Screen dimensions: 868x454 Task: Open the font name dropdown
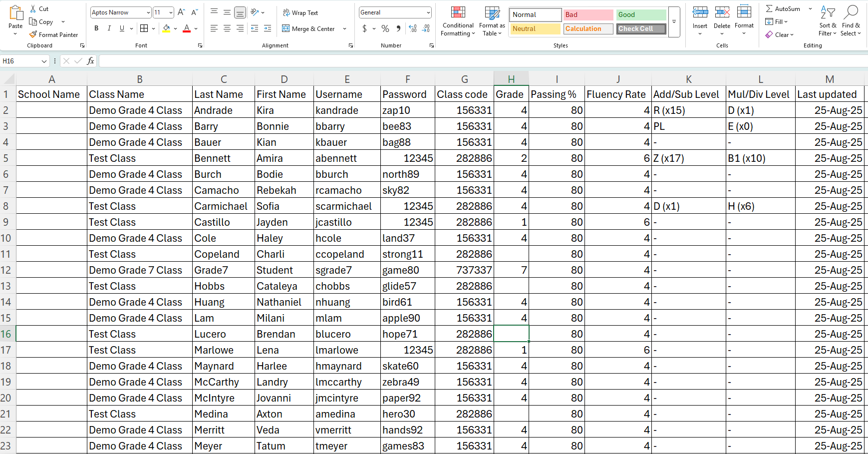pos(148,12)
